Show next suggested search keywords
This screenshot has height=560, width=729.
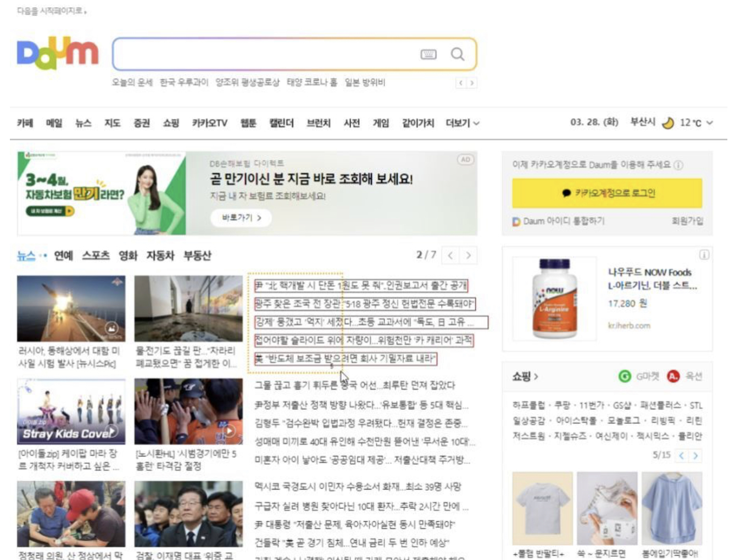pos(471,83)
